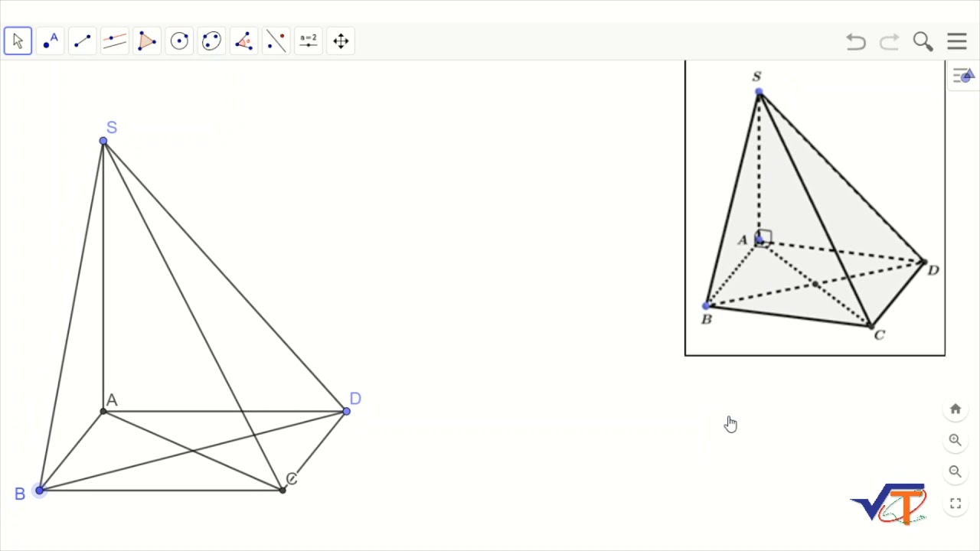The image size is (980, 551).
Task: Click point A in the reference image
Action: [x=759, y=241]
